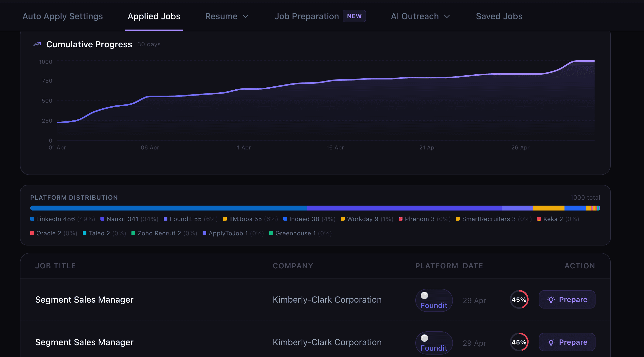This screenshot has width=644, height=357.
Task: Click the Taleo legend color square
Action: (84, 233)
